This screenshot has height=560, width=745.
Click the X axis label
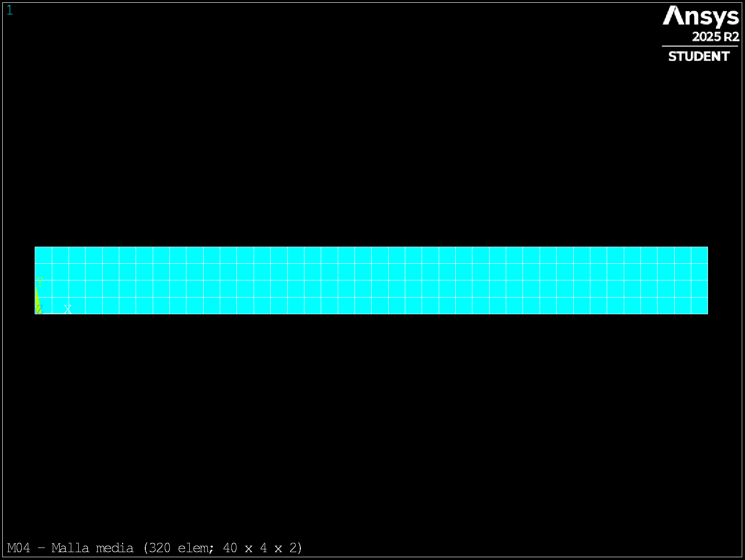pyautogui.click(x=68, y=309)
